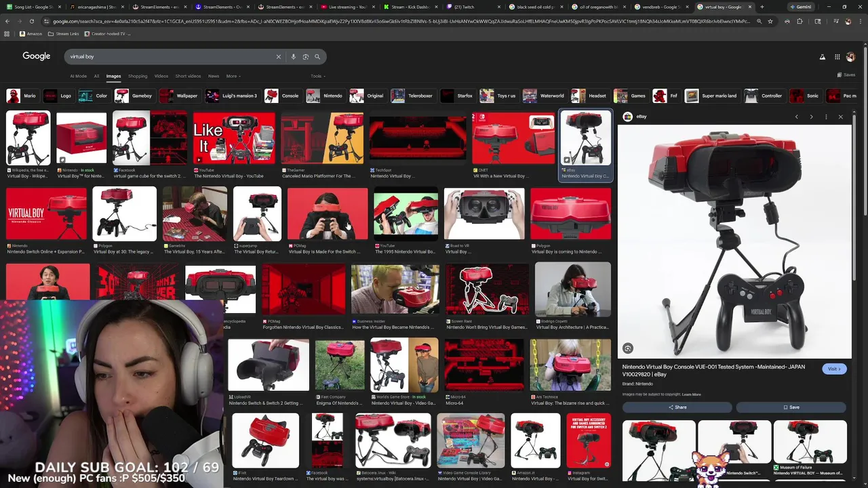
Task: Switch to the Shopping tab
Action: [x=138, y=76]
